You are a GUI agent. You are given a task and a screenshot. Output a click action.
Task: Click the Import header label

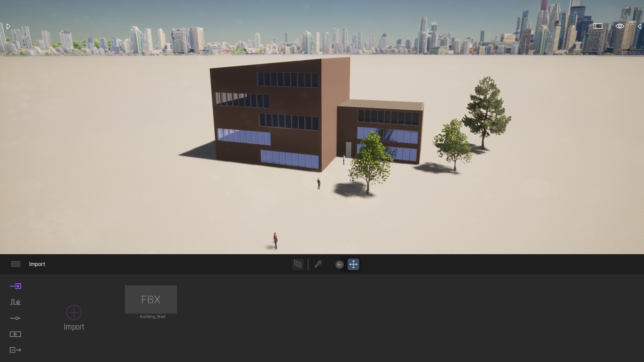click(x=37, y=264)
